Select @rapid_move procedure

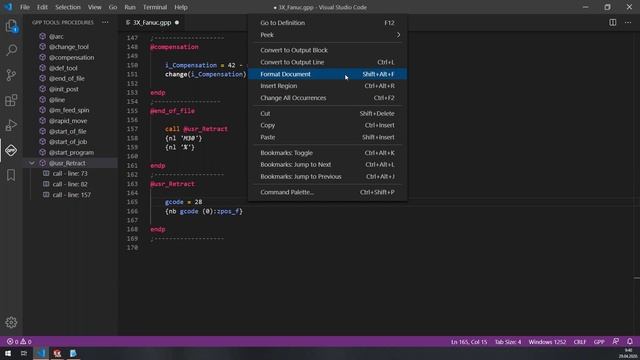(x=68, y=121)
